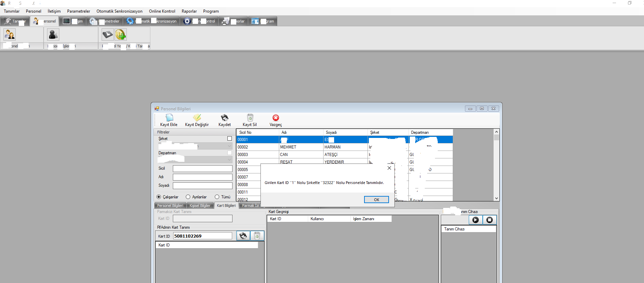Open the Otomatik Senkronizasyon menu

119,11
